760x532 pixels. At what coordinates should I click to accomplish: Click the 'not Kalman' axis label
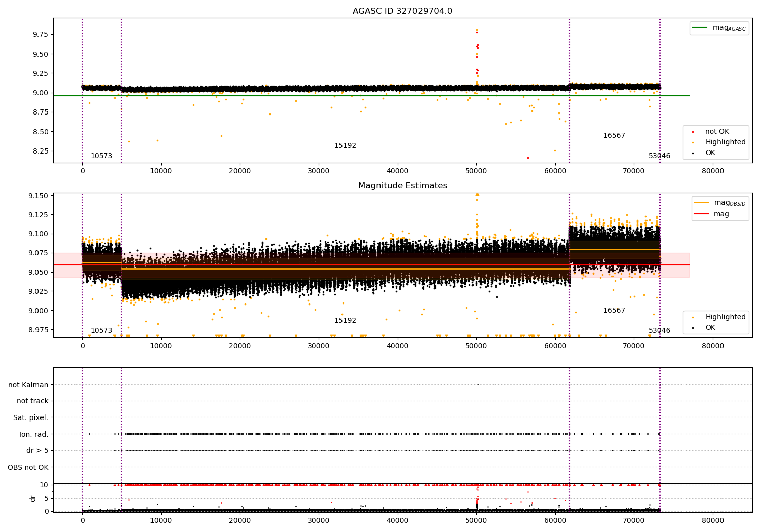pos(28,385)
